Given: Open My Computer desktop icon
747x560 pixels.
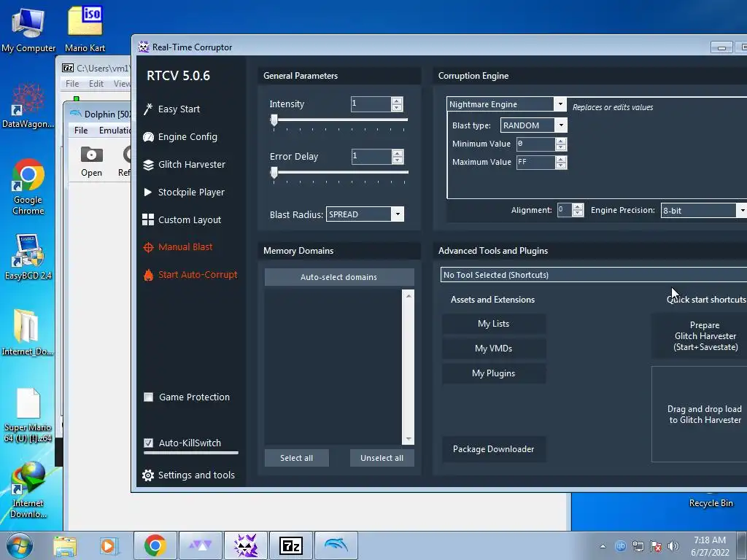Looking at the screenshot, I should point(28,29).
